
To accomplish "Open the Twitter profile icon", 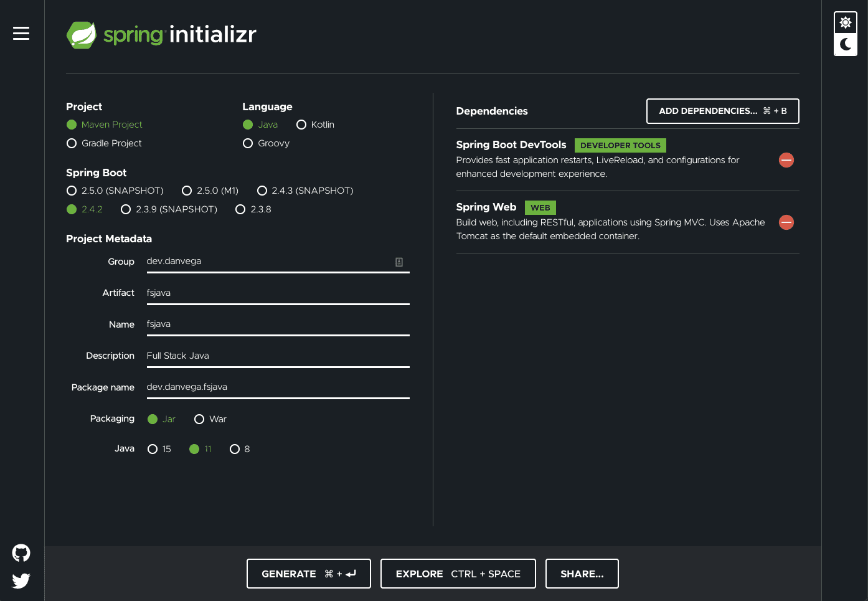I will click(21, 580).
